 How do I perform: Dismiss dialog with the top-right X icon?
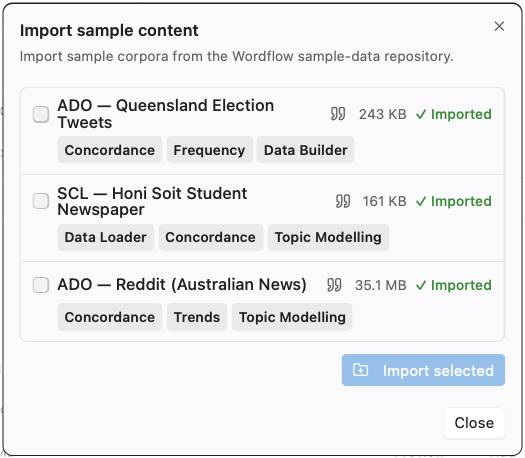point(499,26)
